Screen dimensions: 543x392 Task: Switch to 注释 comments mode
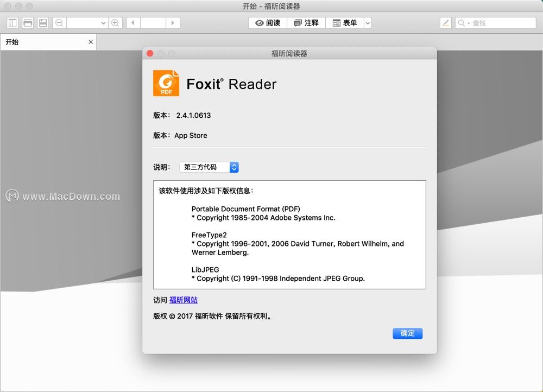pos(306,23)
